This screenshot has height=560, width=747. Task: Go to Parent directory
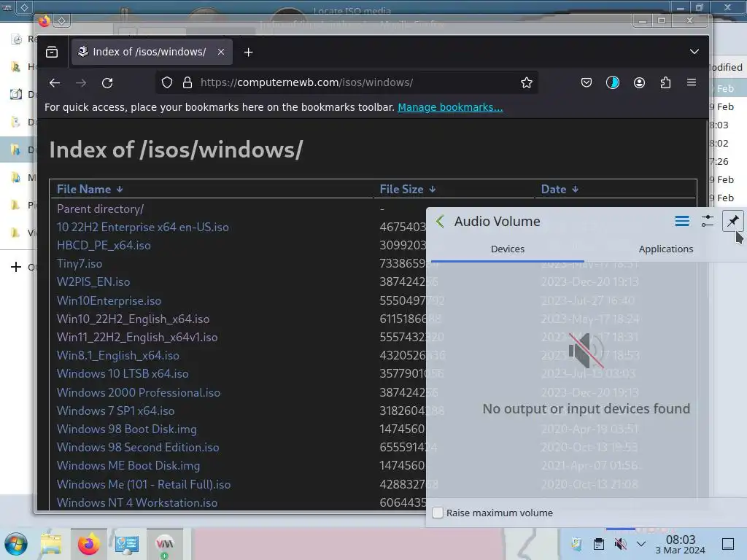coord(100,209)
